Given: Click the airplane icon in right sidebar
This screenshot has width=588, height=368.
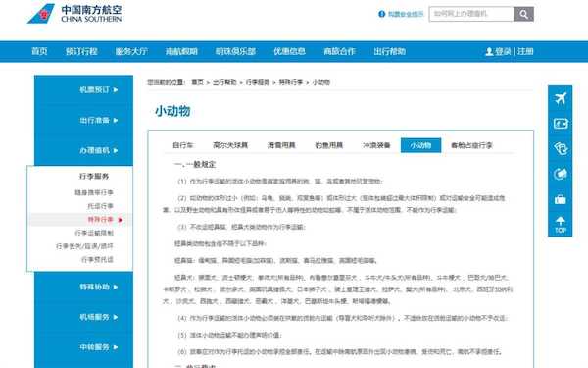Looking at the screenshot, I should pyautogui.click(x=560, y=98).
